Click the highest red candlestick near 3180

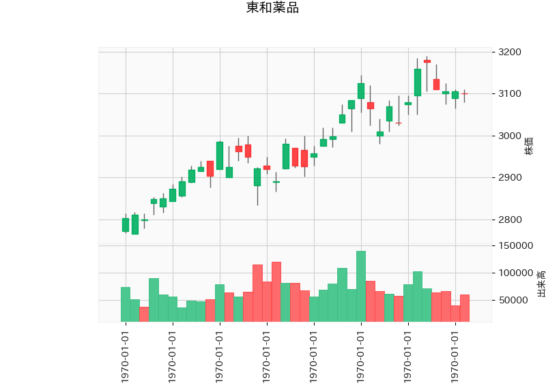pos(427,61)
